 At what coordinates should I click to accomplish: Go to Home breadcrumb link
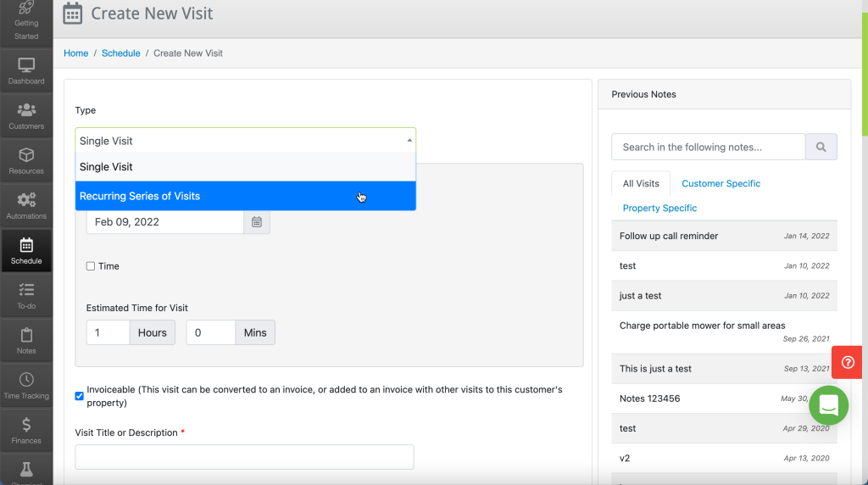click(75, 53)
